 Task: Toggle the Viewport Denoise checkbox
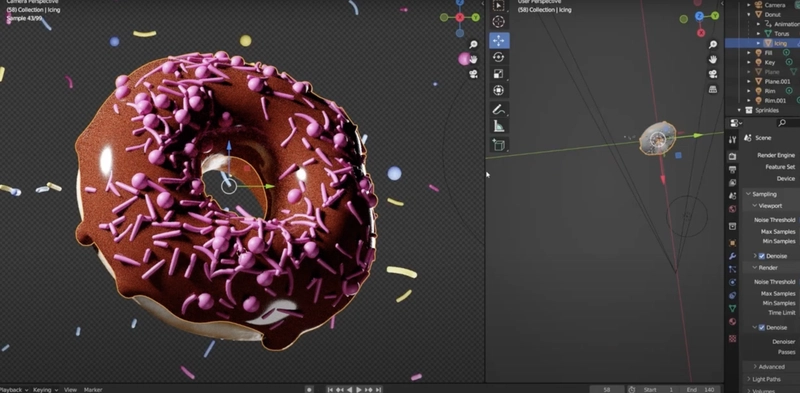click(x=762, y=256)
